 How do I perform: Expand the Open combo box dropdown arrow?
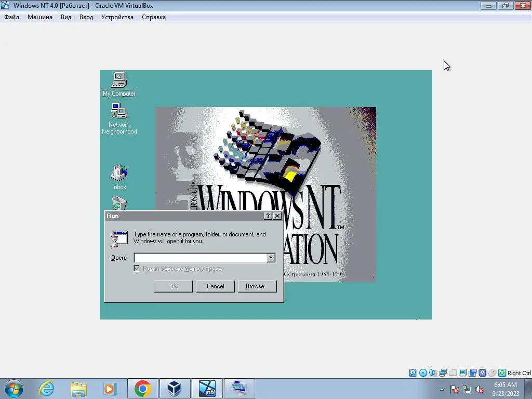(271, 258)
